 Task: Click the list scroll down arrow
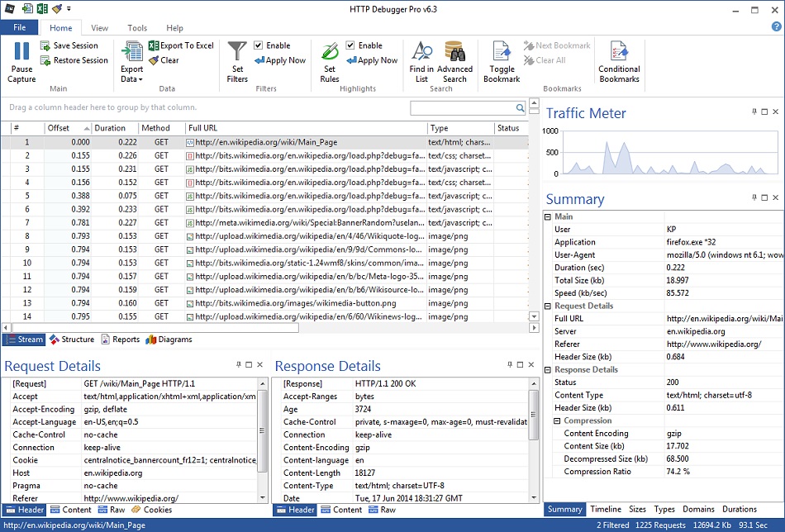click(x=534, y=316)
